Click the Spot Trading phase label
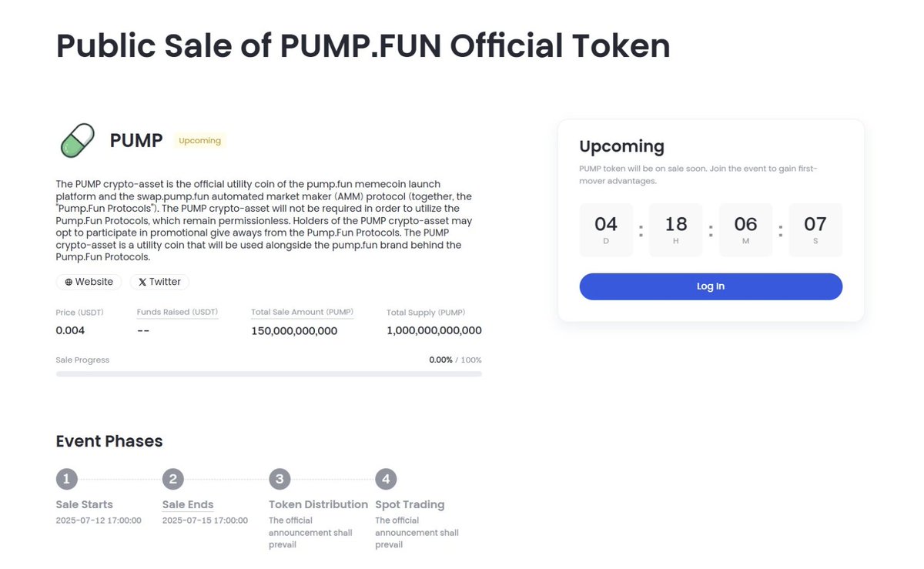Image resolution: width=924 pixels, height=569 pixels. click(x=410, y=505)
